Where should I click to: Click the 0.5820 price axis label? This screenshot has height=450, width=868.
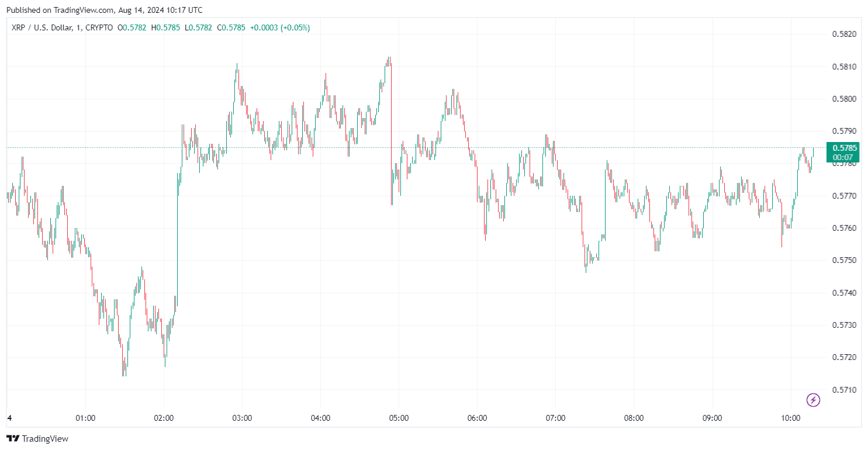844,34
